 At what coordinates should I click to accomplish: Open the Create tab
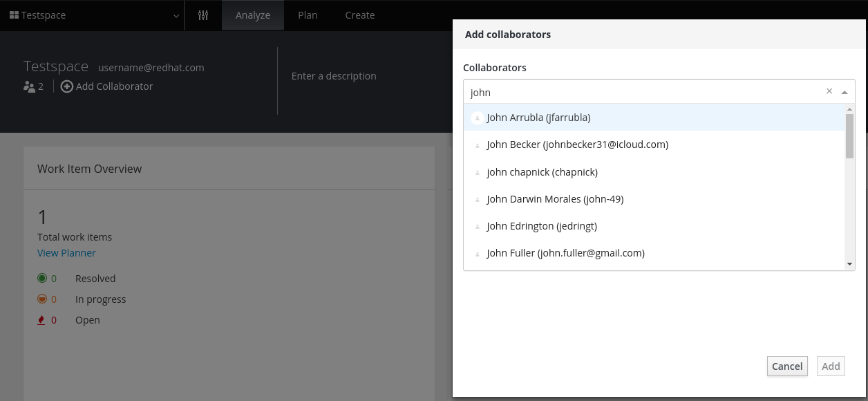coord(359,15)
